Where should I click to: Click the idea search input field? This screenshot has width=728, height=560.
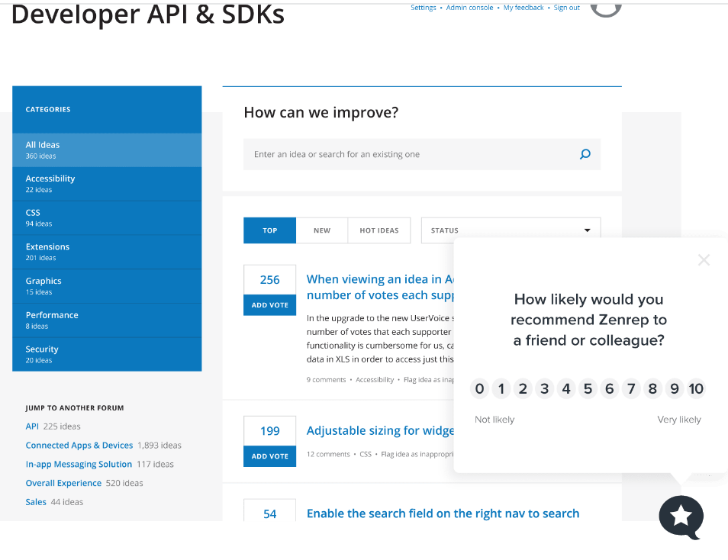click(412, 154)
